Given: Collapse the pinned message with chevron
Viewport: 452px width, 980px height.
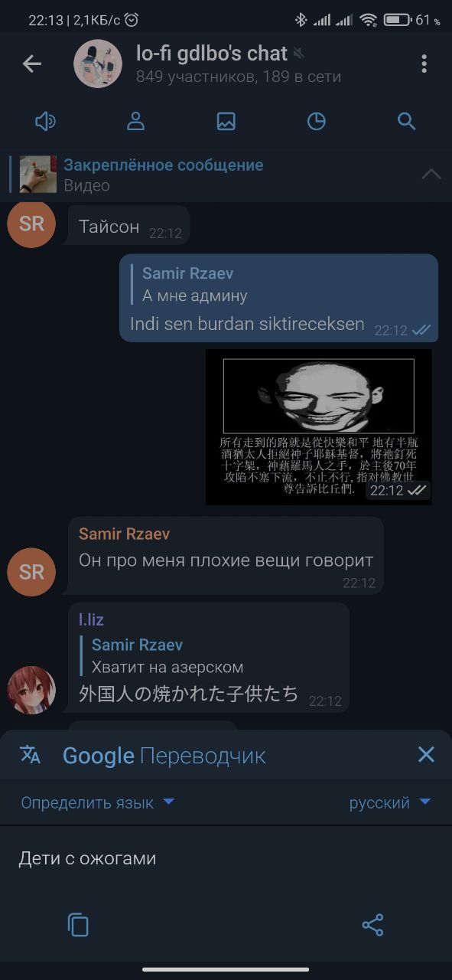Looking at the screenshot, I should pyautogui.click(x=431, y=175).
